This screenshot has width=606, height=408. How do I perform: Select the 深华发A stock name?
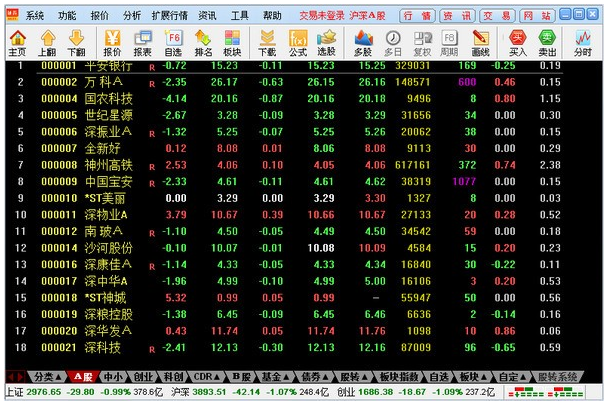(108, 331)
